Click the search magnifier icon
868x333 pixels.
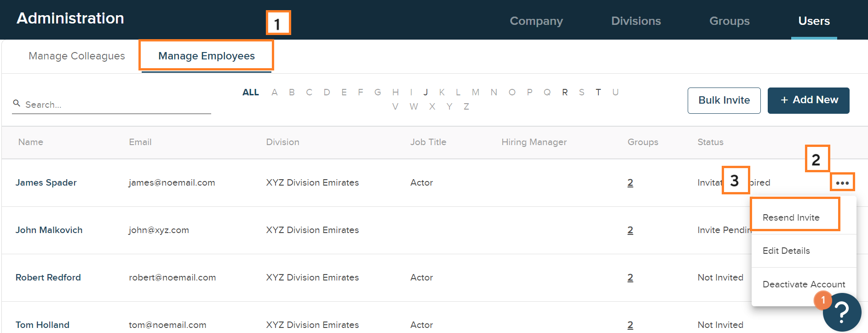[x=17, y=104]
